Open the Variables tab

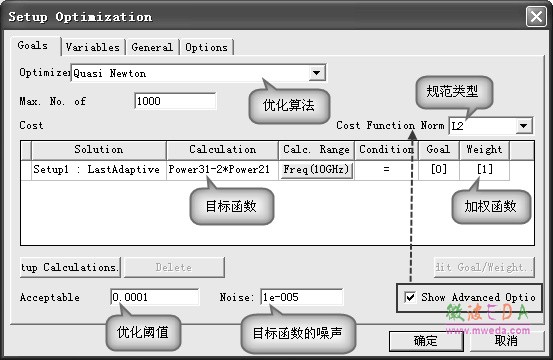(93, 47)
